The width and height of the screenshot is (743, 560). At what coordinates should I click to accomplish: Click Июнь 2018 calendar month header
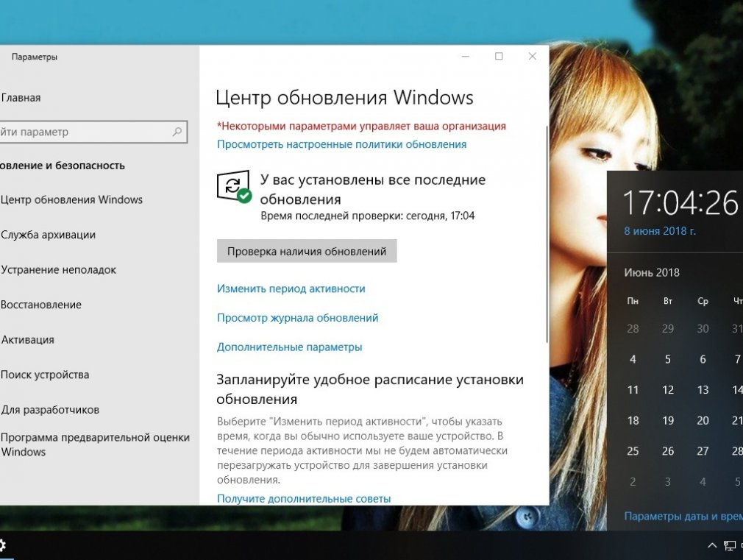[x=652, y=273]
